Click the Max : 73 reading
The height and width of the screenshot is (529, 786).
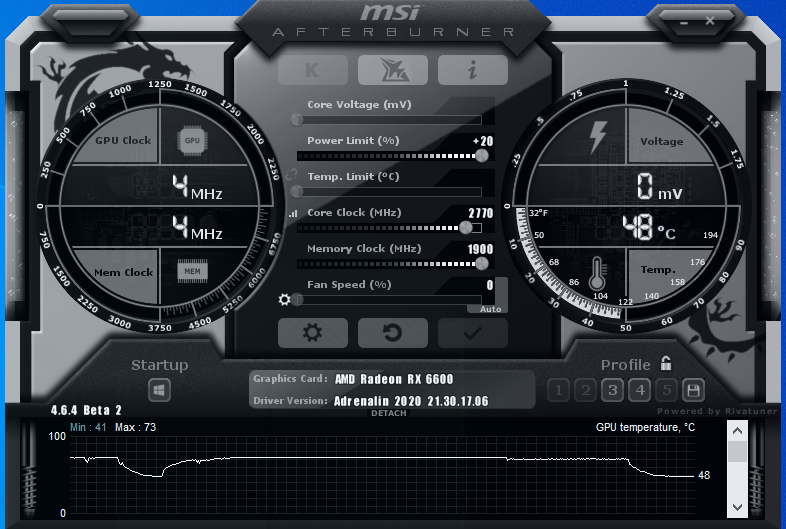(135, 427)
